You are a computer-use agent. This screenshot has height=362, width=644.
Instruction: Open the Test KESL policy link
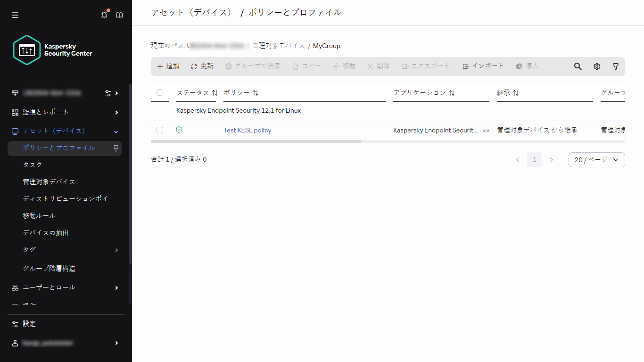(247, 130)
